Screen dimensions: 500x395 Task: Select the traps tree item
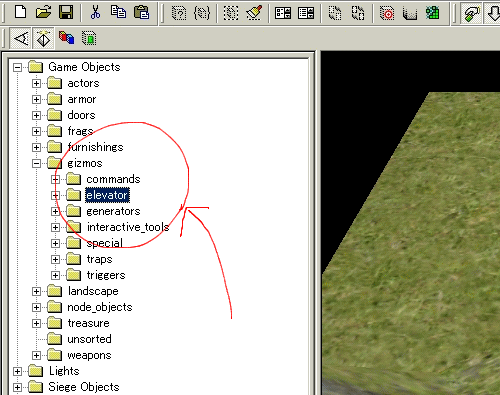(99, 259)
